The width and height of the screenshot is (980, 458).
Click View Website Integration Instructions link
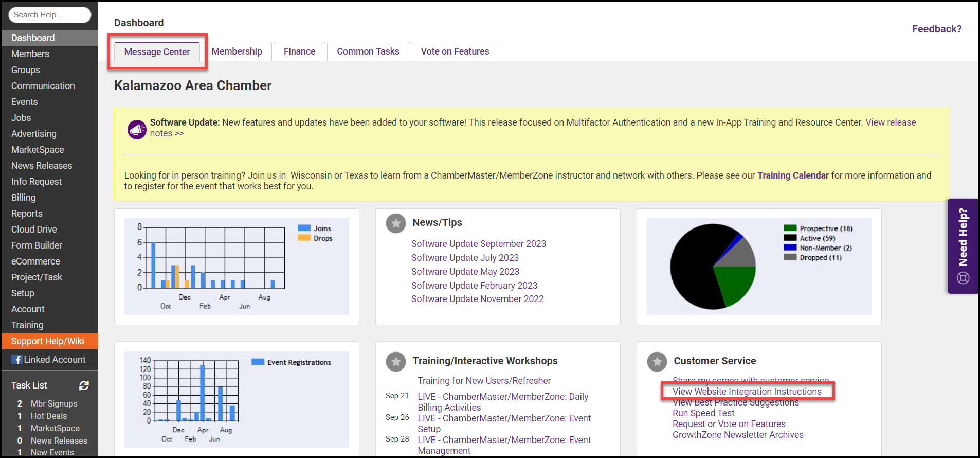pos(747,392)
